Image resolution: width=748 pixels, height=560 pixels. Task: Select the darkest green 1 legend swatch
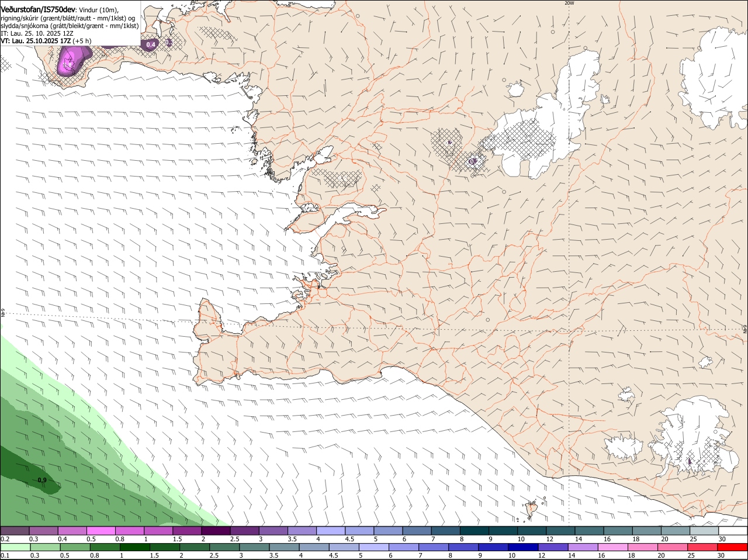(135, 547)
